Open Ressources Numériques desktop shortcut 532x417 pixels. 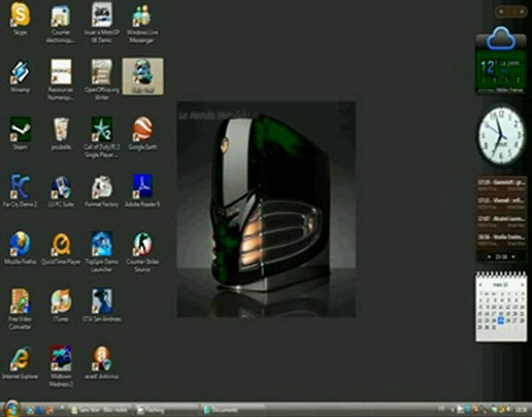[x=61, y=80]
